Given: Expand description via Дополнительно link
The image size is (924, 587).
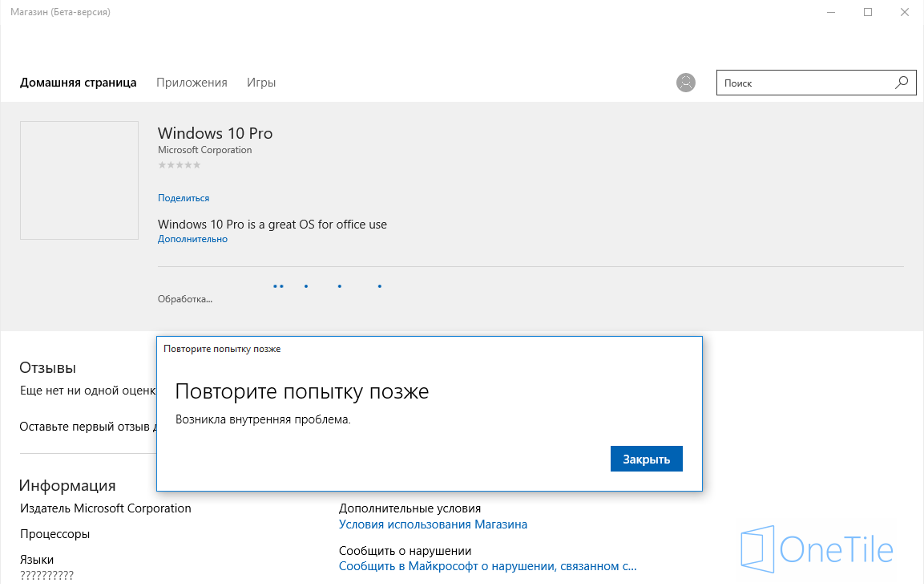Looking at the screenshot, I should tap(192, 239).
